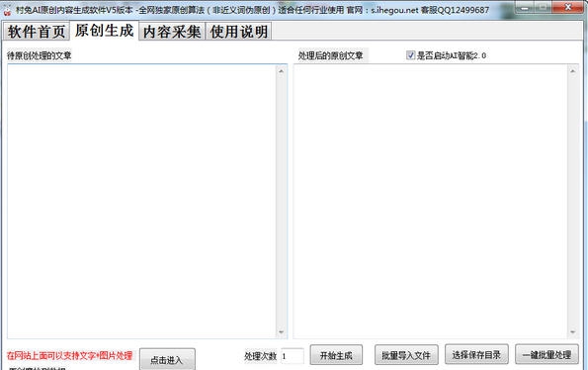Minimize the window

[525, 7]
